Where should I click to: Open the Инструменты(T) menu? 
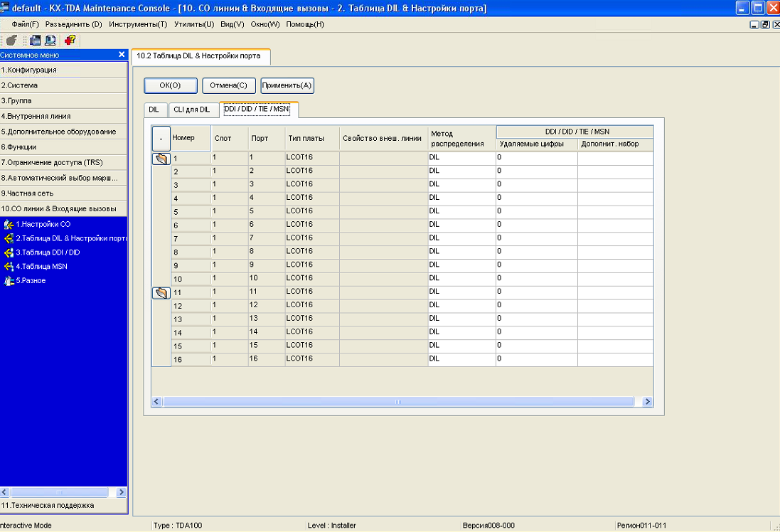click(138, 24)
